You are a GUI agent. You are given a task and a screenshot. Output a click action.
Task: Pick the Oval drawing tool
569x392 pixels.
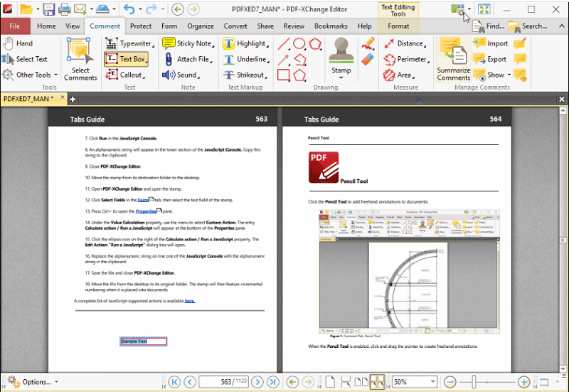tap(299, 44)
